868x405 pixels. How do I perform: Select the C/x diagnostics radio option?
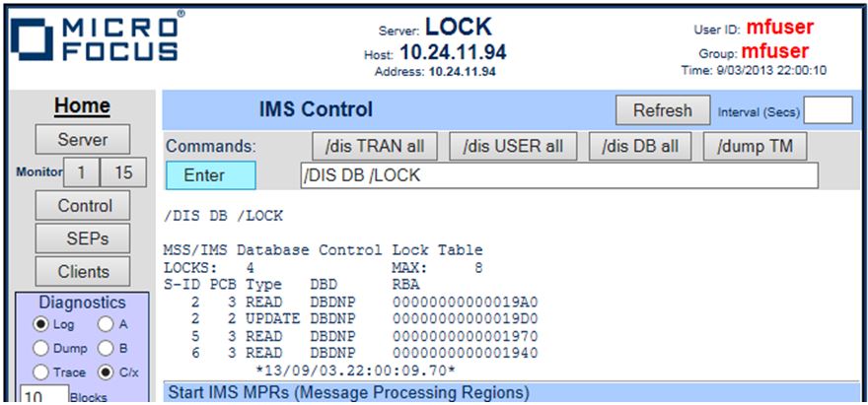tap(105, 371)
